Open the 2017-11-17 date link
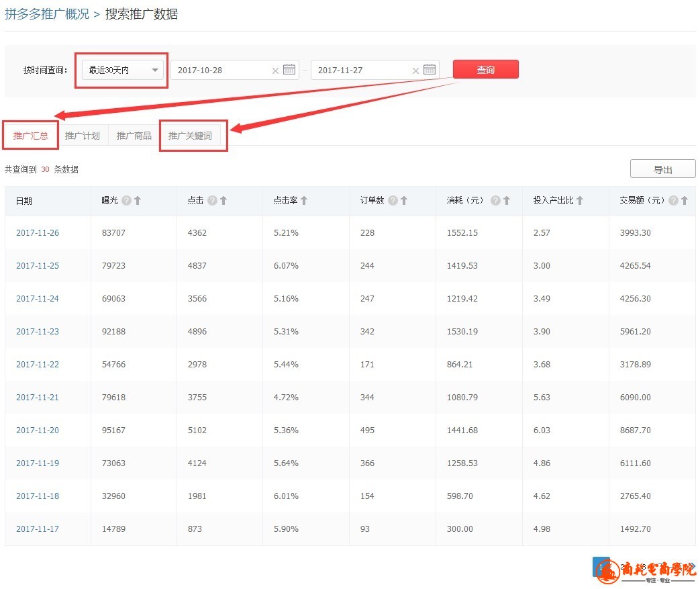Screen dimensions: 700x589 click(x=38, y=529)
